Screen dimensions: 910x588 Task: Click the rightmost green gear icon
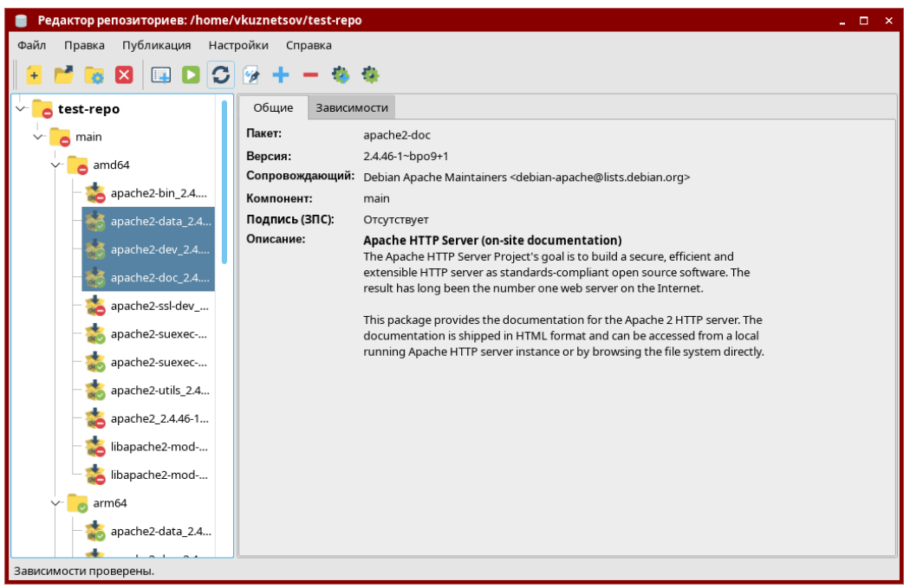370,75
